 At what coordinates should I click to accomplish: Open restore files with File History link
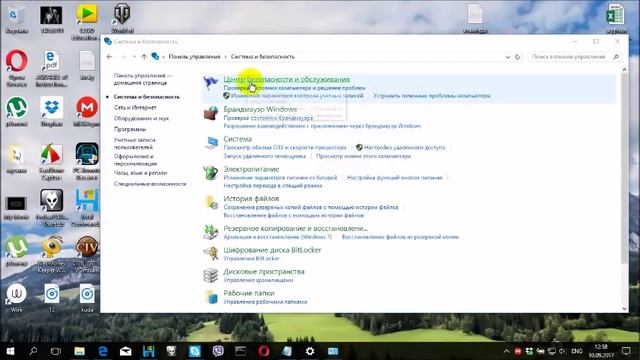tap(293, 215)
